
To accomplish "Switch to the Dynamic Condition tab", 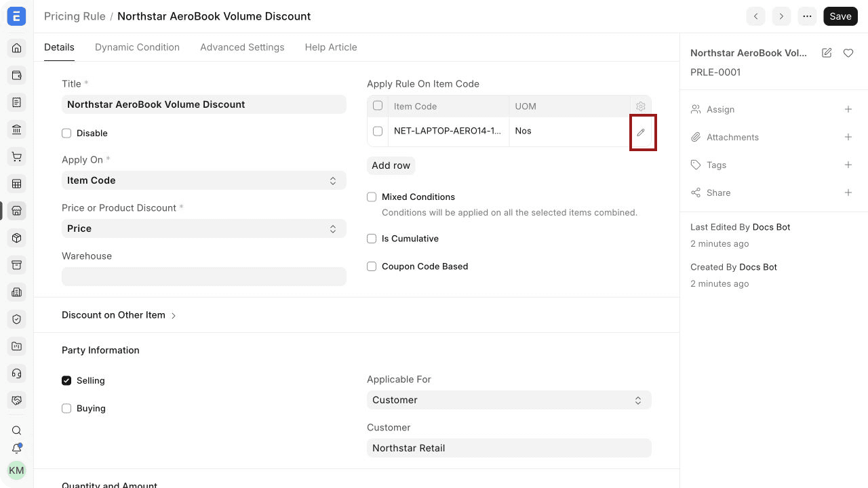I will click(137, 47).
